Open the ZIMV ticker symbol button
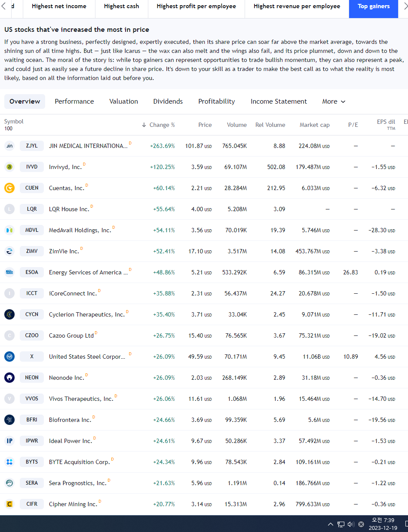The width and height of the screenshot is (408, 532). click(x=32, y=251)
